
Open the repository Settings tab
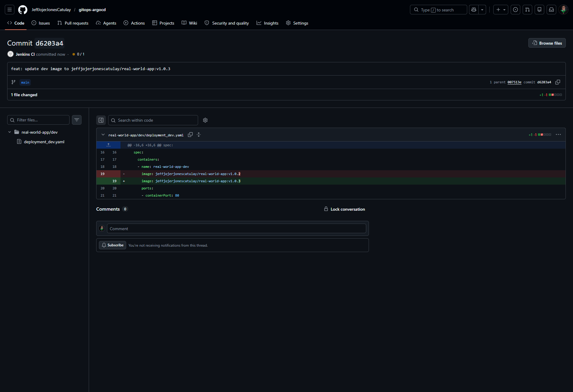(297, 23)
